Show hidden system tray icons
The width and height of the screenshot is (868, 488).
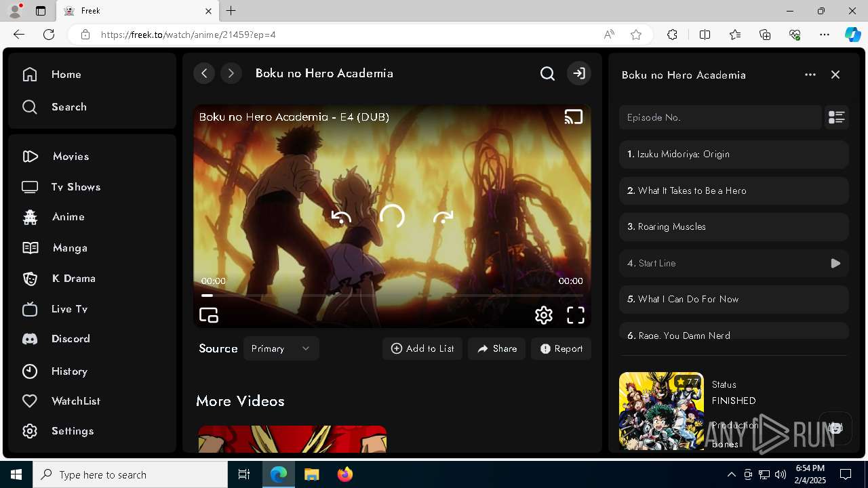coord(731,474)
